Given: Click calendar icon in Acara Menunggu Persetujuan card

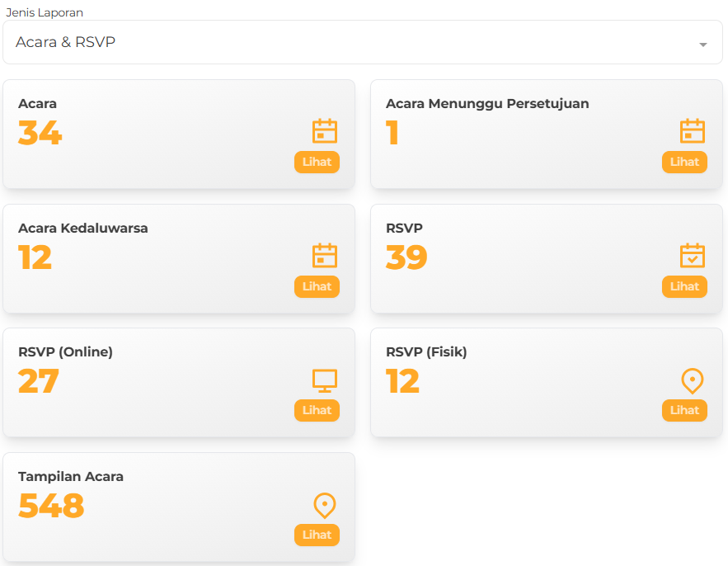Looking at the screenshot, I should click(693, 131).
